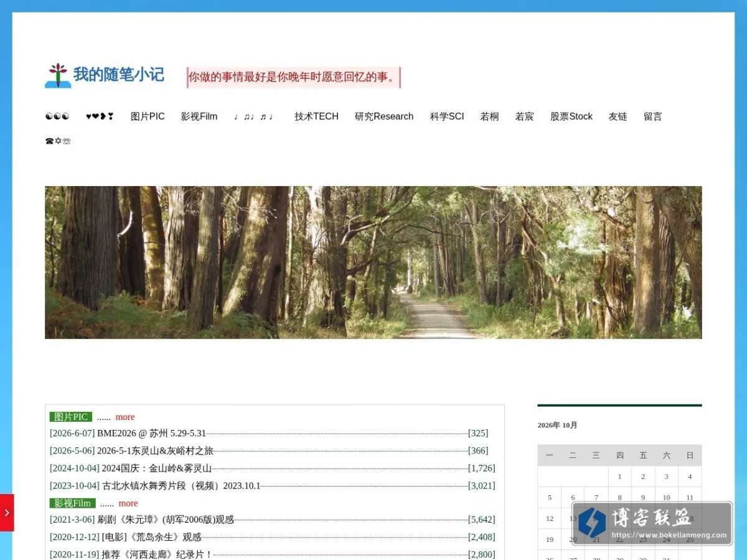Viewport: 747px width, 560px height.
Task: Click date [2024-10-04]
Action: point(75,468)
